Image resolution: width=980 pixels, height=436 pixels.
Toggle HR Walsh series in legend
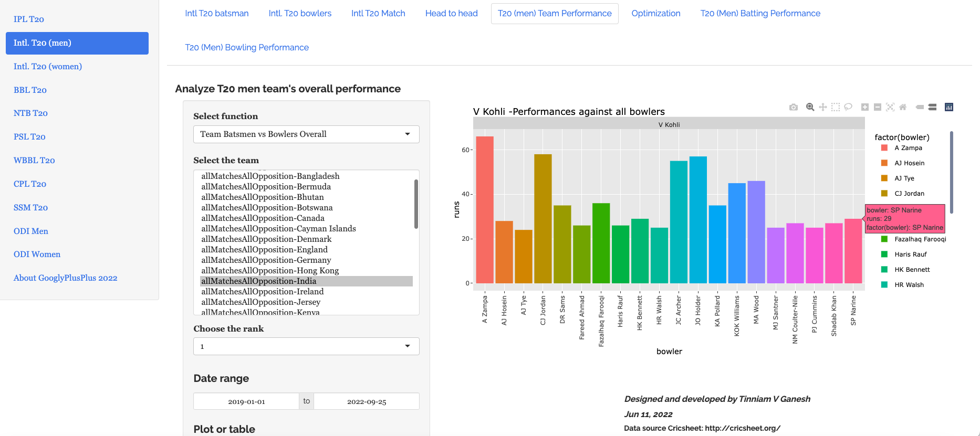tap(909, 285)
